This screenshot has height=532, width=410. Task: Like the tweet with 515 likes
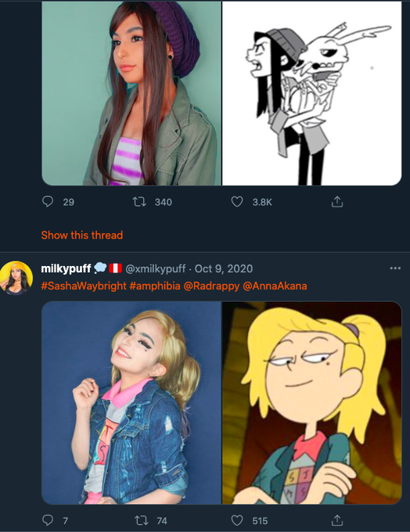pyautogui.click(x=237, y=520)
